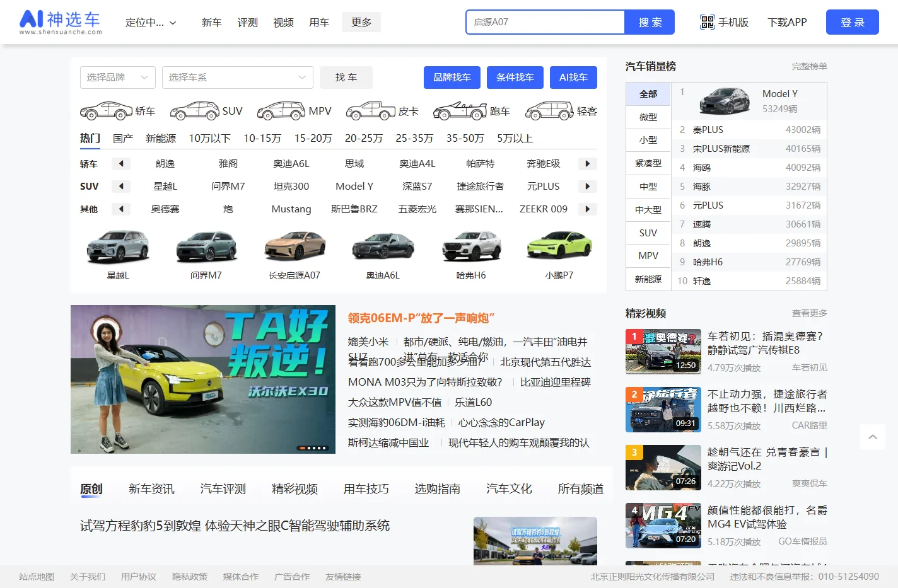This screenshot has width=898, height=588.
Task: Click the 品牌找车 button
Action: point(452,78)
